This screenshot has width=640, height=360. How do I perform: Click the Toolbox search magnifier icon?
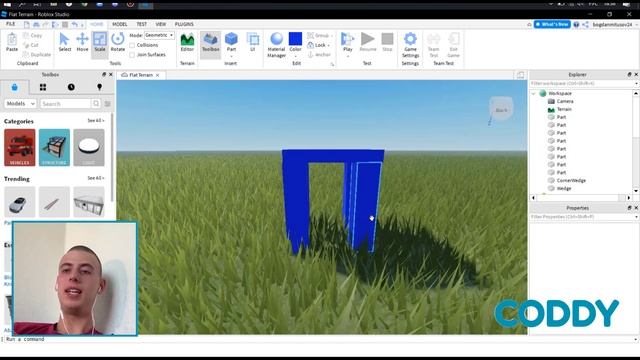(x=96, y=104)
